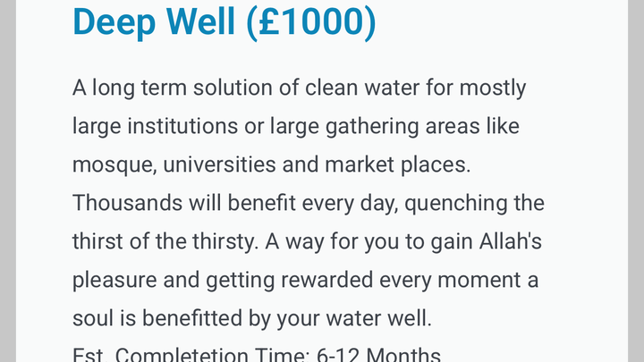Click the word 'universities' in the description
Screen dimensions: 644x362
(219, 164)
